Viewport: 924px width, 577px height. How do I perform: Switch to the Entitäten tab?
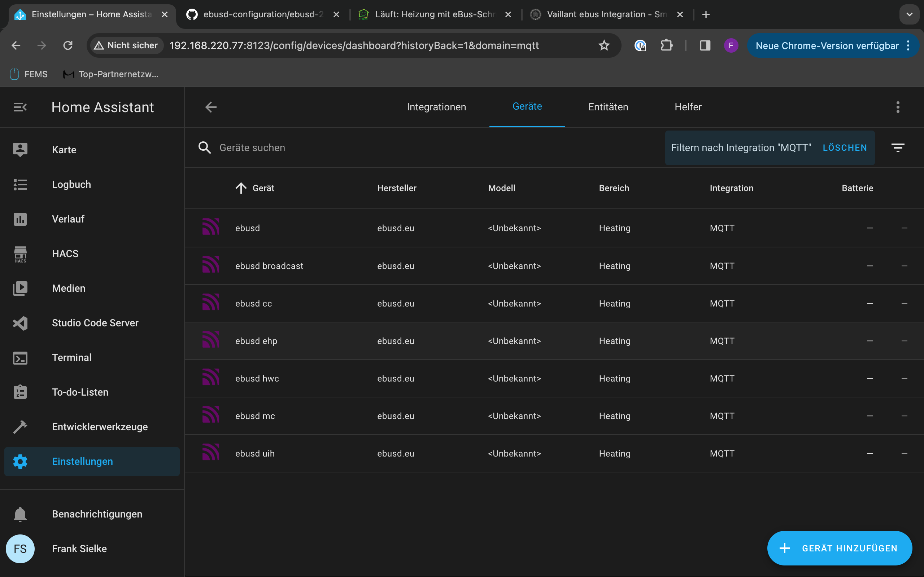(x=608, y=107)
